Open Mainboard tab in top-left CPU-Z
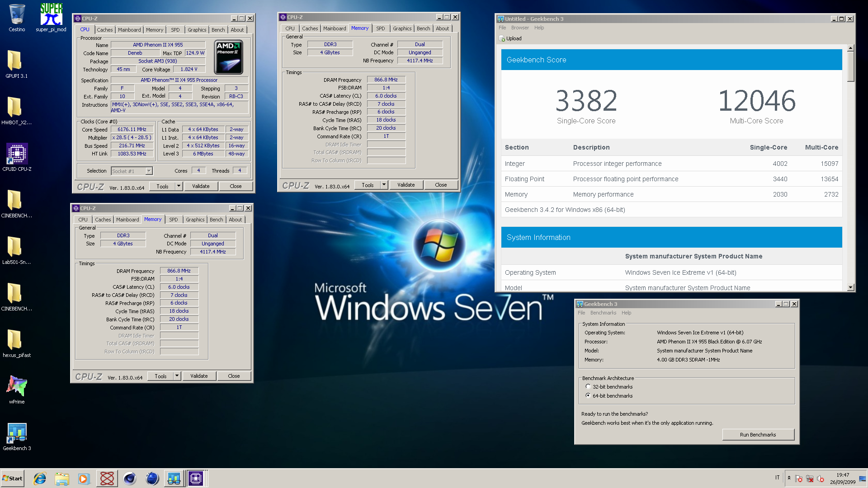The height and width of the screenshot is (488, 868). pyautogui.click(x=129, y=30)
